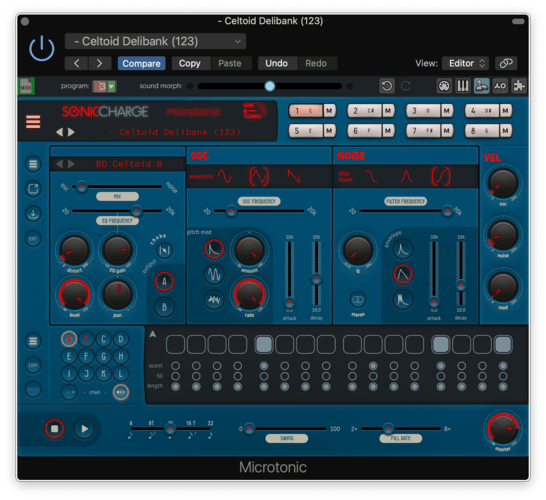Viewport: 546px width, 500px height.
Task: Select drum channel 3 D
Action: (423, 111)
